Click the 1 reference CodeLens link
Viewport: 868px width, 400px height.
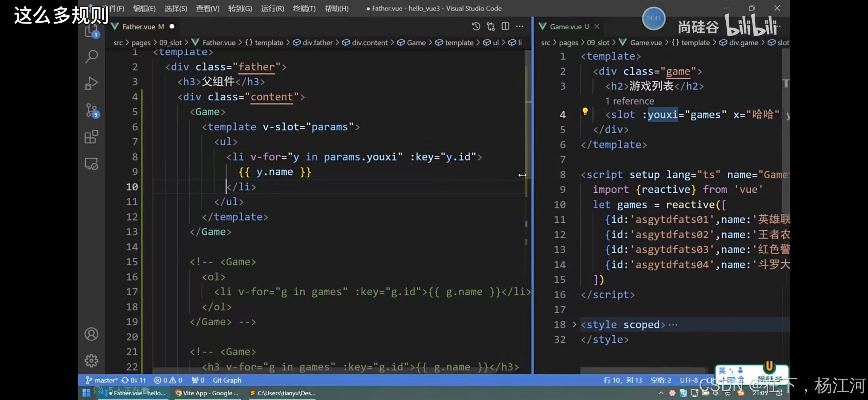[x=629, y=101]
